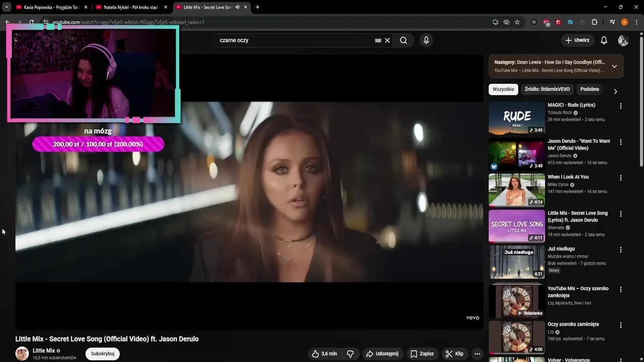Screen dimensions: 644x362
Task: Reload the page
Action: [x=31, y=22]
